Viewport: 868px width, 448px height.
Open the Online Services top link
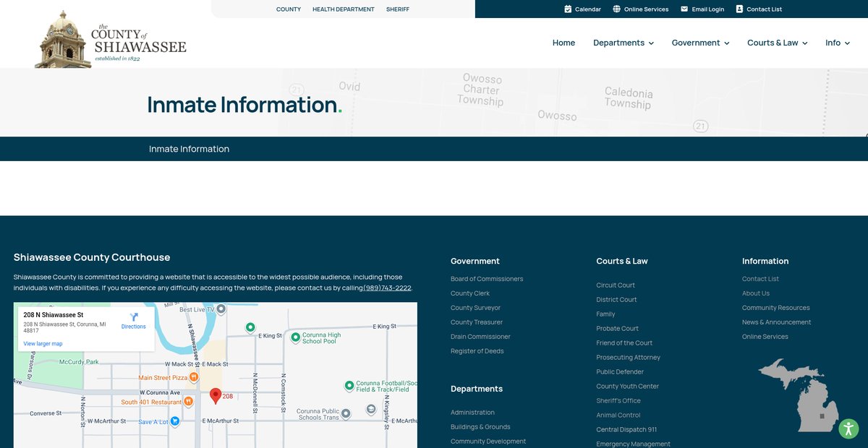[x=646, y=9]
